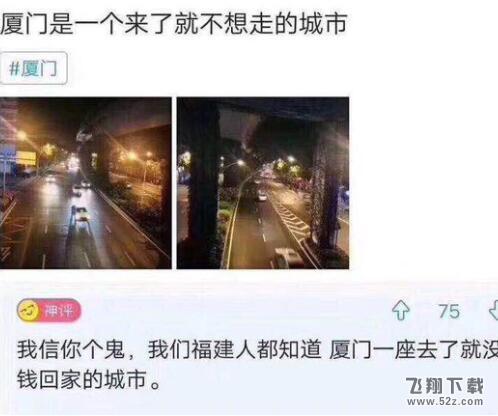The width and height of the screenshot is (498, 416).
Task: Visit the www.52z.com watermark link
Action: coord(445,402)
